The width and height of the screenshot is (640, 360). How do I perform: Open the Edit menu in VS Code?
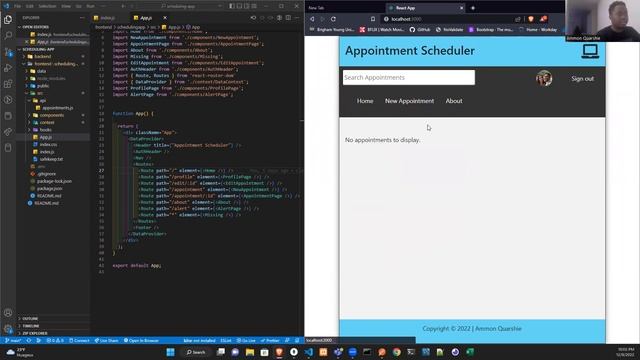pos(30,6)
